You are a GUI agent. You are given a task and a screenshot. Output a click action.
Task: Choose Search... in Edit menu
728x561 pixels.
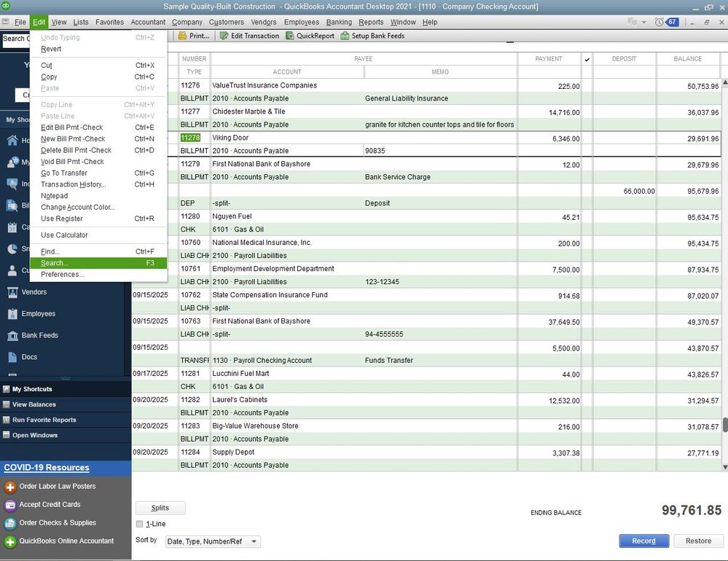coord(98,263)
